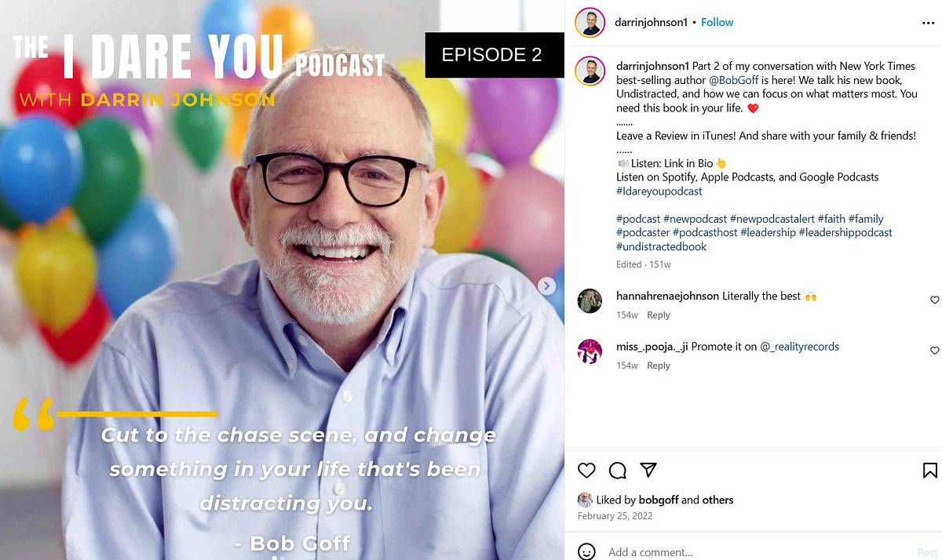The image size is (942, 560).
Task: Open the emoji picker in the comment box
Action: point(586,551)
